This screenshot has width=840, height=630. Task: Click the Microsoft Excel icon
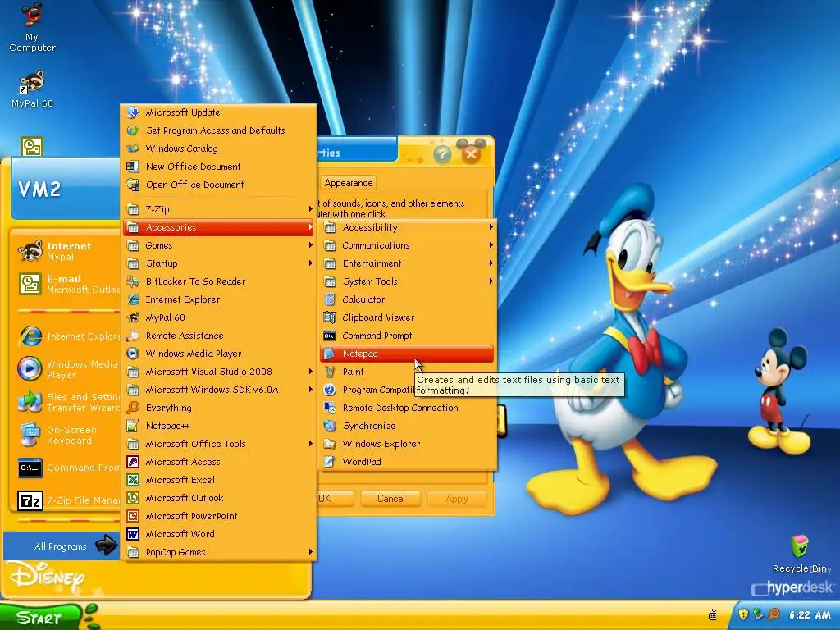tap(133, 480)
